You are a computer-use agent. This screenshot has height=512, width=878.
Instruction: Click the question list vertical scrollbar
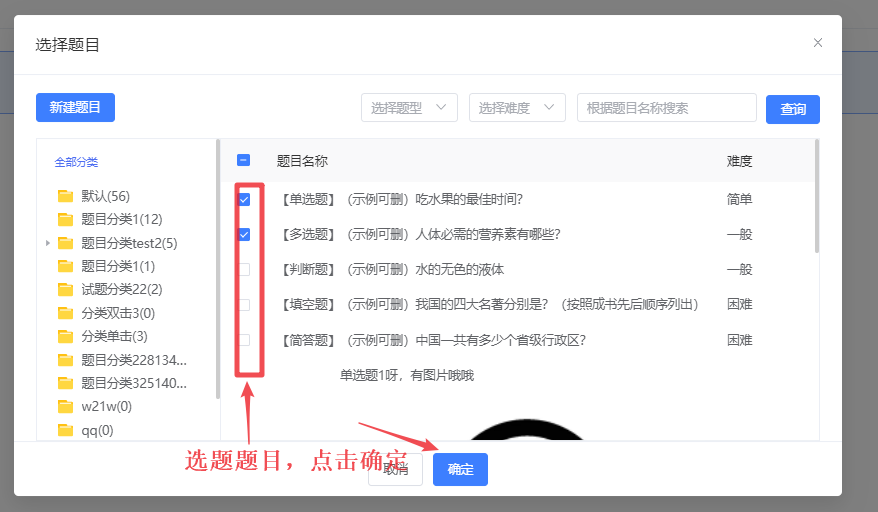(x=816, y=196)
